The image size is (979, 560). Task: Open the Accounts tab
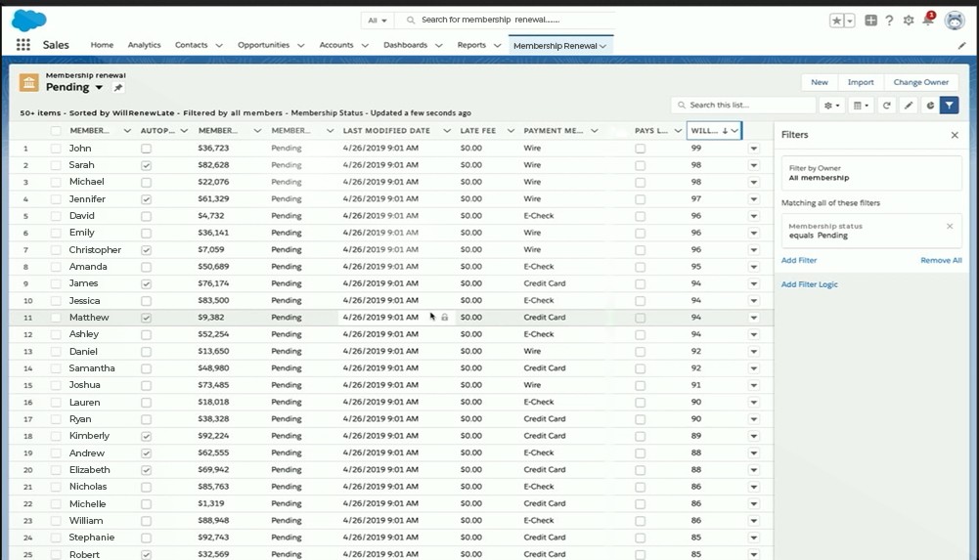click(335, 45)
